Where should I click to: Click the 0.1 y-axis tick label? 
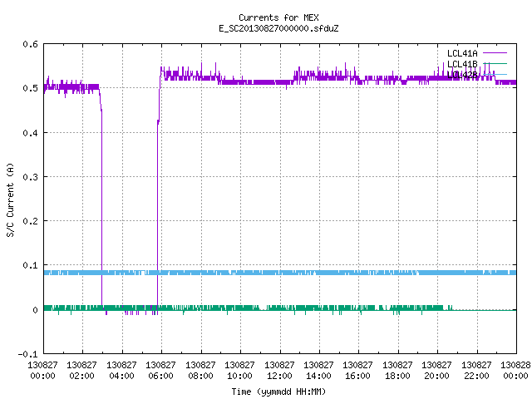(x=30, y=265)
